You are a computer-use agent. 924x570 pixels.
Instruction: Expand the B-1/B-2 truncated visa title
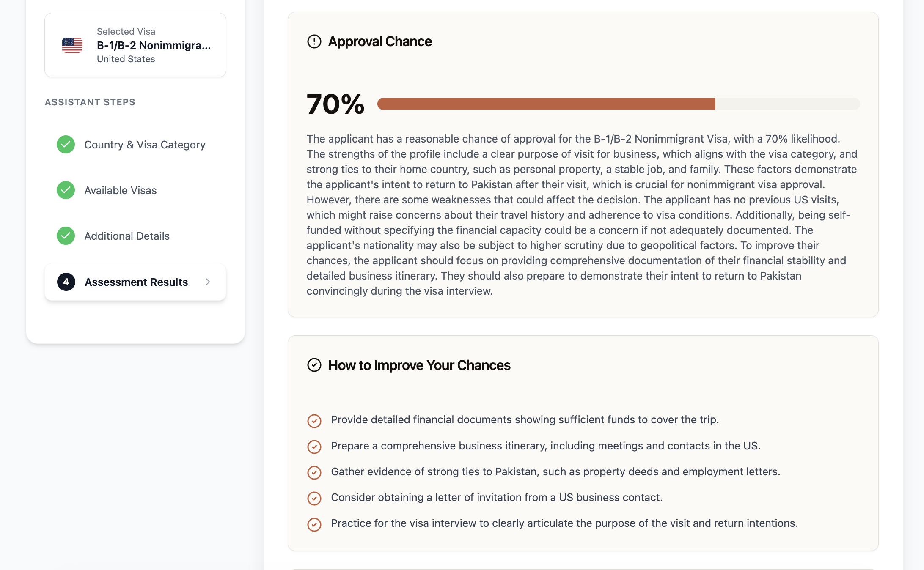(x=154, y=45)
